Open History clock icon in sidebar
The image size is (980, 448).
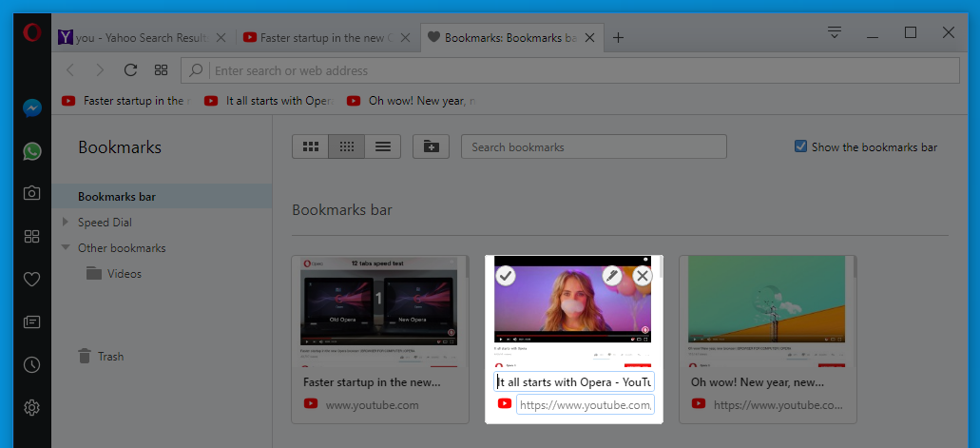pyautogui.click(x=31, y=364)
